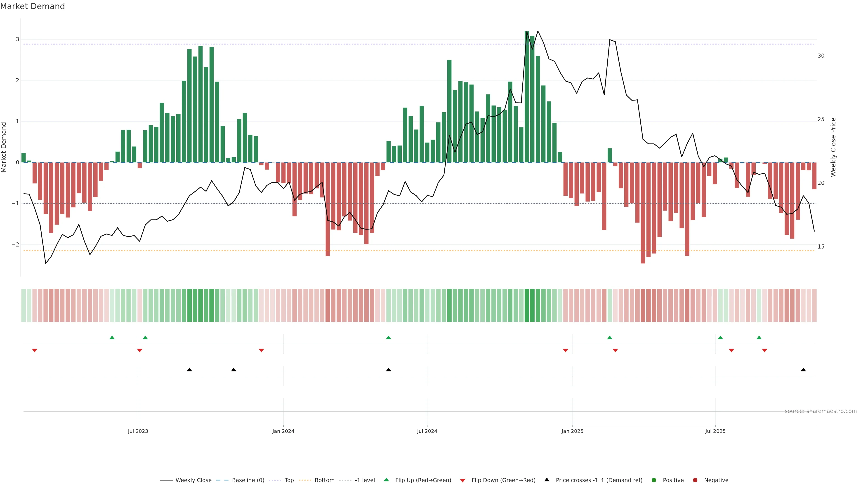868x488 pixels.
Task: Click the green Positive legend dot
Action: 654,480
